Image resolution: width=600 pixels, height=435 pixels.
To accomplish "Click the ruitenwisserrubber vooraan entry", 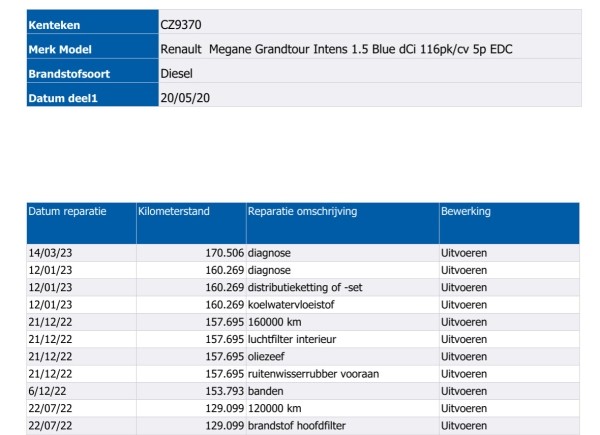I will tap(314, 373).
